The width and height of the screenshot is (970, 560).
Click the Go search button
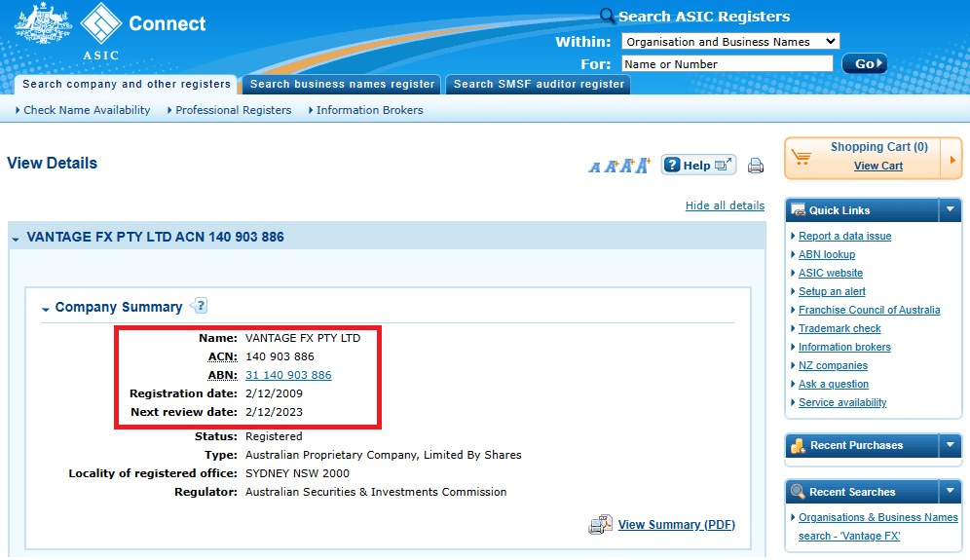pos(865,63)
